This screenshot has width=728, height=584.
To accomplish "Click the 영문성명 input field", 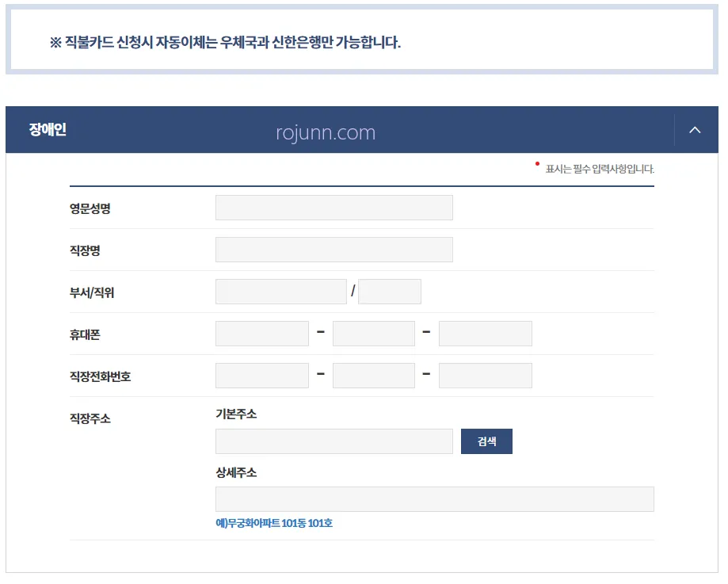I will click(x=334, y=207).
